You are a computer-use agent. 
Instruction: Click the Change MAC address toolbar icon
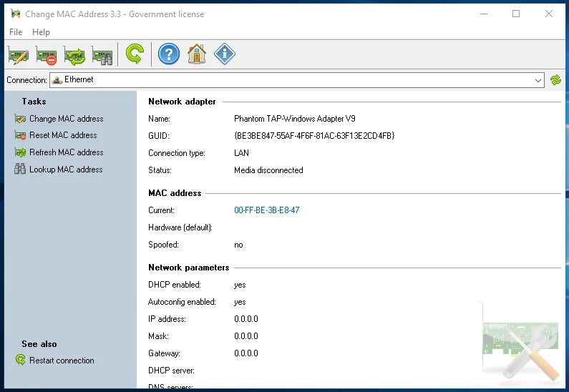pyautogui.click(x=19, y=55)
